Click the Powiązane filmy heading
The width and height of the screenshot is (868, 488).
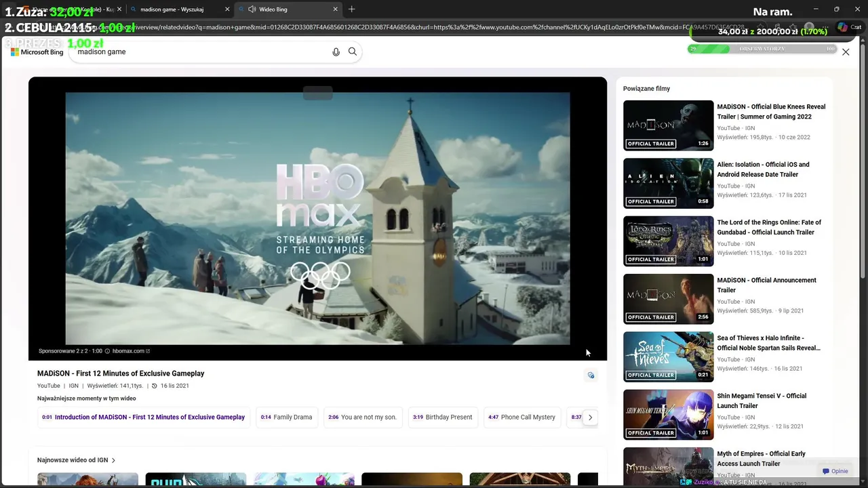tap(646, 89)
